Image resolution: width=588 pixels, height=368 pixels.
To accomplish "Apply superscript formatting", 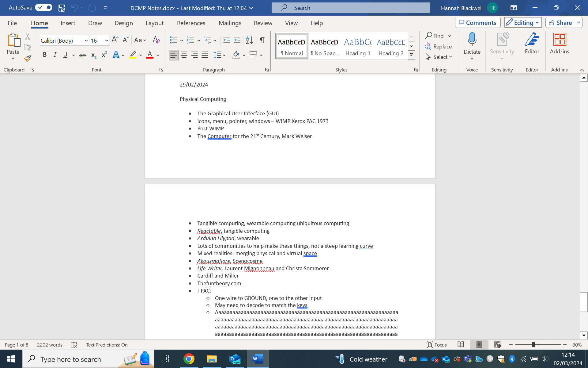I will coord(104,55).
